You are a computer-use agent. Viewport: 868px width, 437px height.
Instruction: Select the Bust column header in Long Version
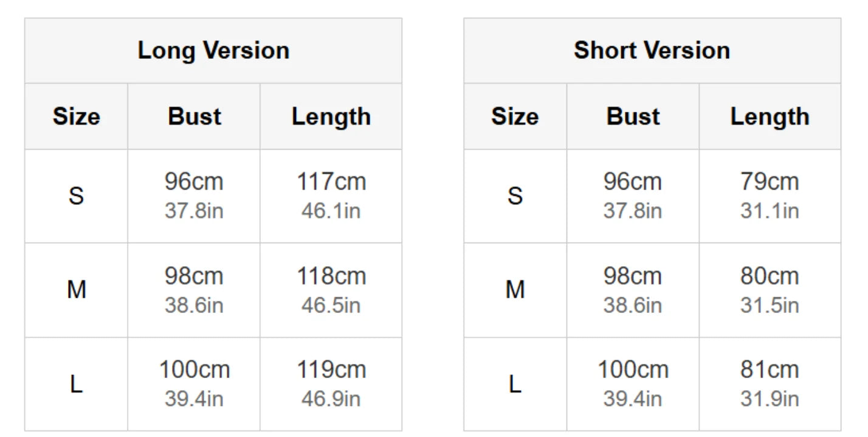click(x=194, y=116)
